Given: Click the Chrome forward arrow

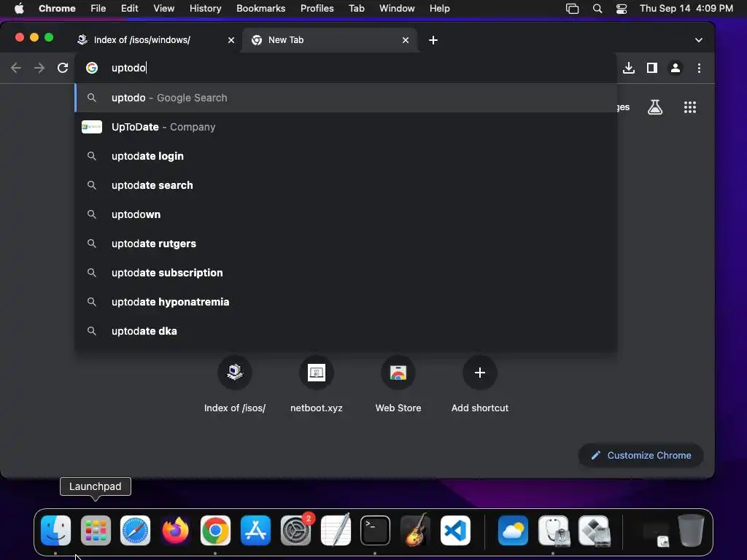Looking at the screenshot, I should click(x=39, y=68).
